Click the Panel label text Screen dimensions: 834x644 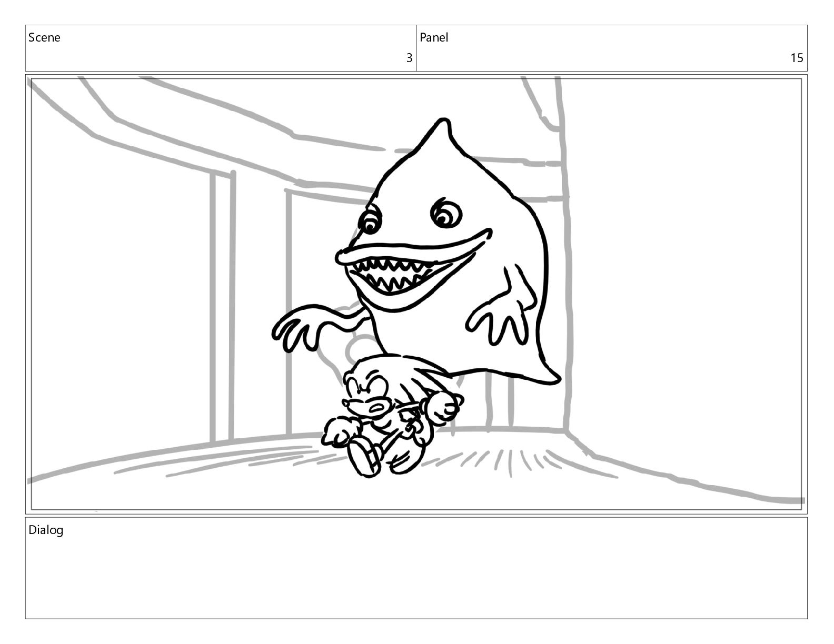[x=434, y=37]
